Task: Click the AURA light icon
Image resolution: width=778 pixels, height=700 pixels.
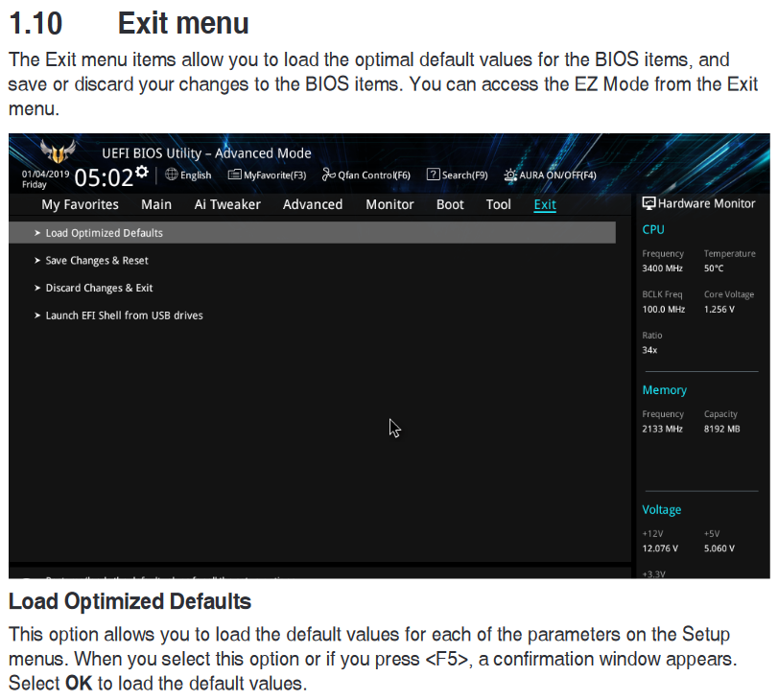Action: click(510, 175)
